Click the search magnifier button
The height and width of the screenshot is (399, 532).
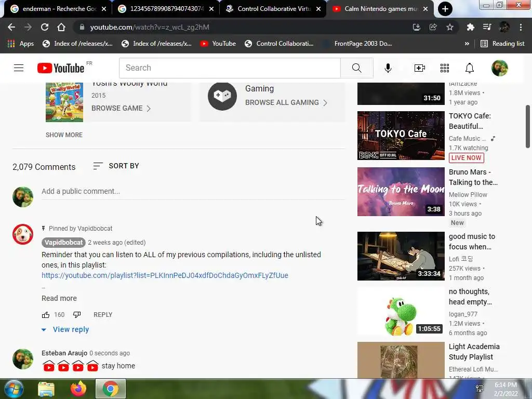tap(356, 68)
